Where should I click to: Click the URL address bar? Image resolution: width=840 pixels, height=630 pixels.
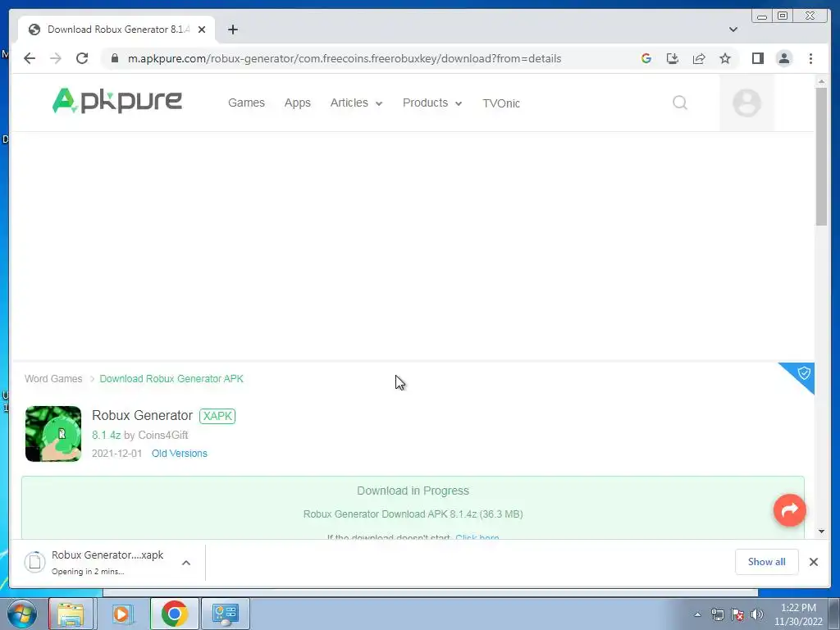(344, 58)
